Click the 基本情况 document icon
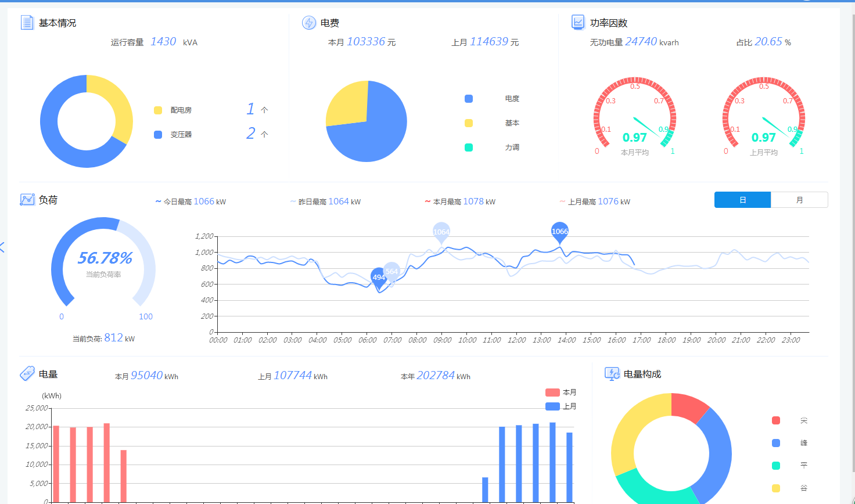 pyautogui.click(x=27, y=23)
